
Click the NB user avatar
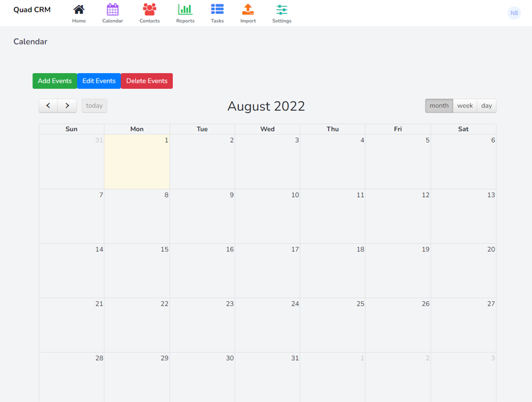[x=514, y=13]
